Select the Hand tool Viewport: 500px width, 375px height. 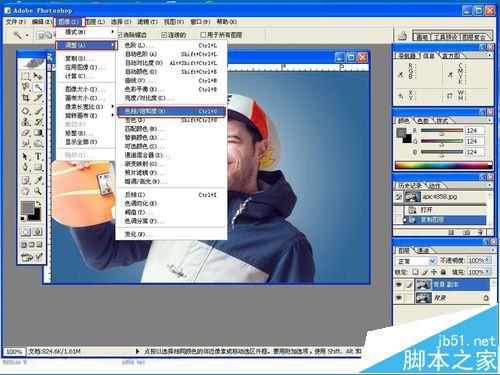(x=26, y=191)
